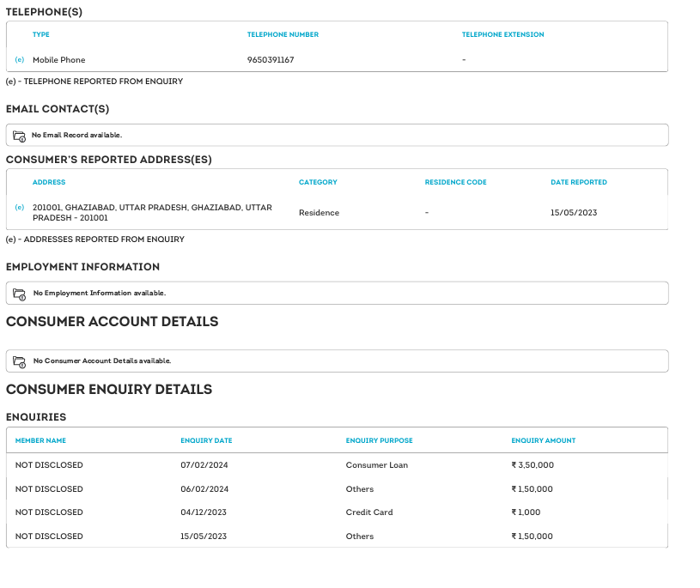Click the Telephone Number column header
The image size is (700, 588).
pyautogui.click(x=283, y=35)
